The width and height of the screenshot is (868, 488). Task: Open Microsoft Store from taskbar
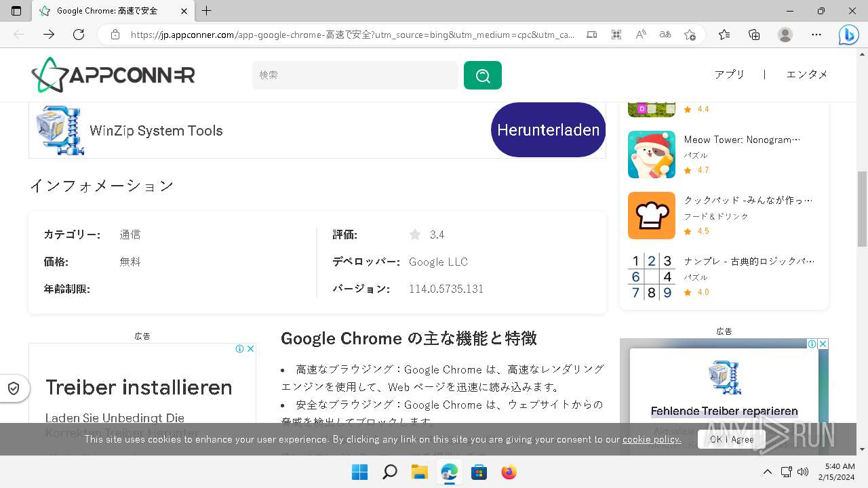tap(479, 472)
